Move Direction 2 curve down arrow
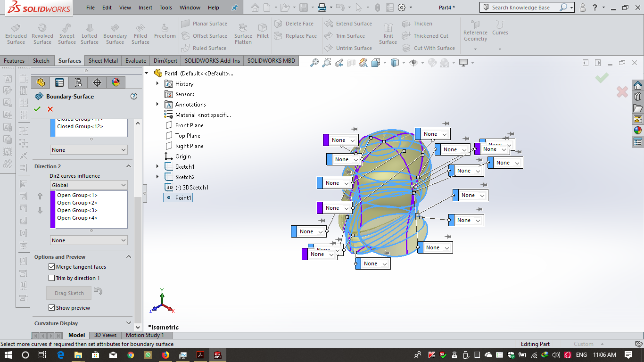The height and width of the screenshot is (362, 644). (x=40, y=210)
